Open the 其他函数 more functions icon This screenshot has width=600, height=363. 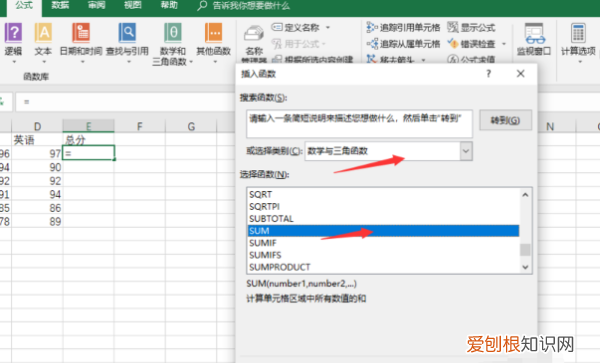coord(214,33)
